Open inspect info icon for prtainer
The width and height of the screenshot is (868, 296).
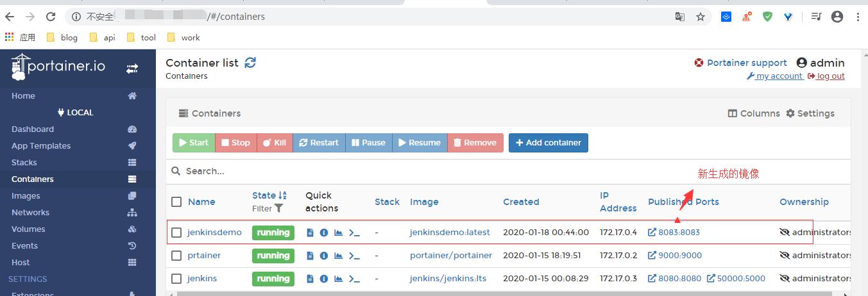(x=324, y=256)
